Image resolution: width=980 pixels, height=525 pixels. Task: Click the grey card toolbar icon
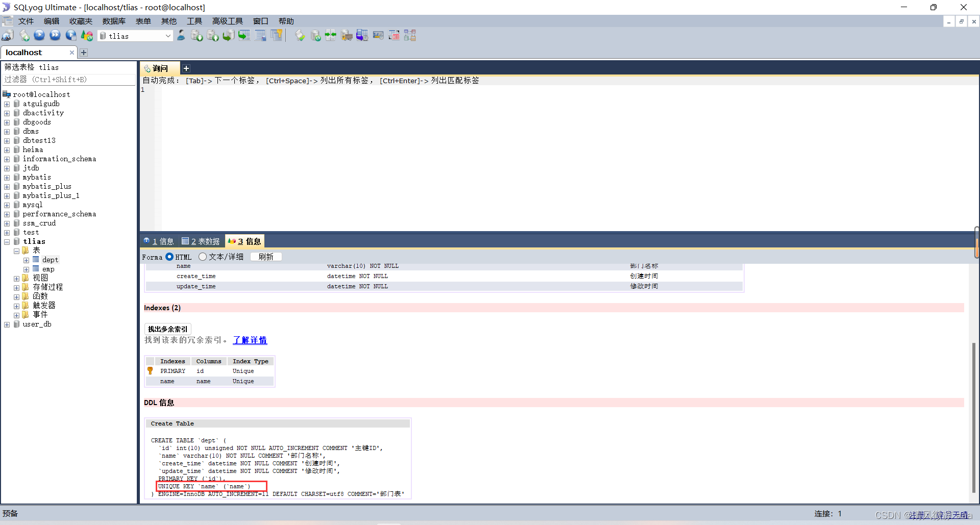(378, 36)
